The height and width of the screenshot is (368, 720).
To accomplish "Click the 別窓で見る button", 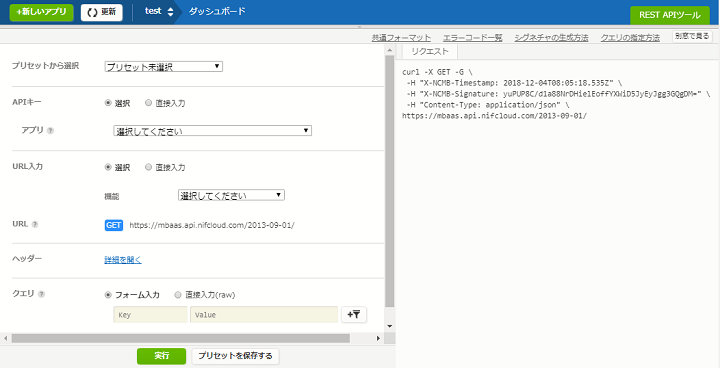I will click(x=692, y=36).
